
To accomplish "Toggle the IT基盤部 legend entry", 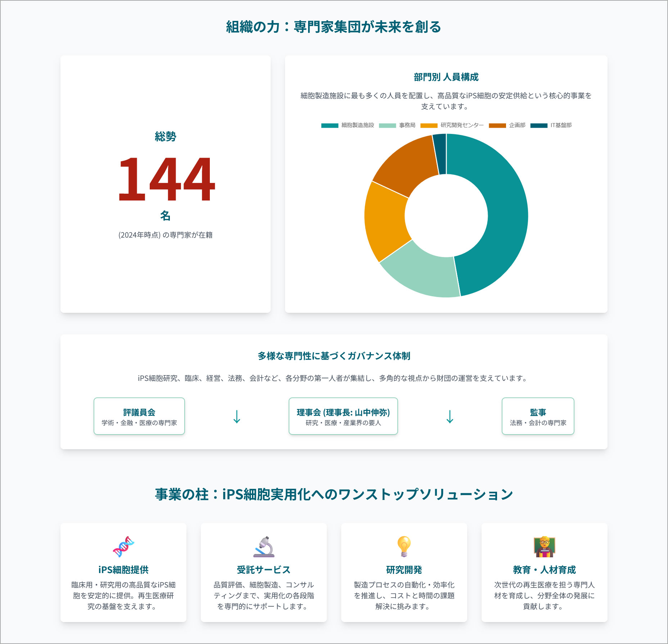I will 551,125.
